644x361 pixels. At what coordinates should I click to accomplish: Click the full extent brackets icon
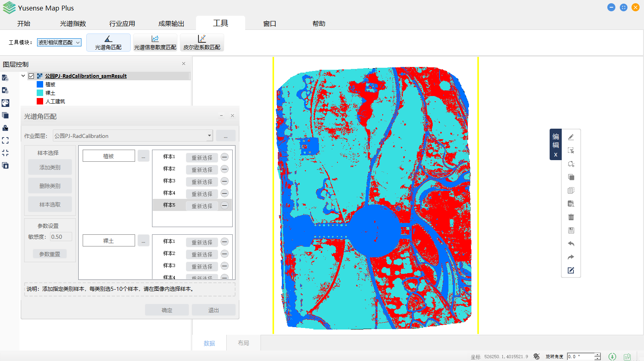click(x=5, y=140)
